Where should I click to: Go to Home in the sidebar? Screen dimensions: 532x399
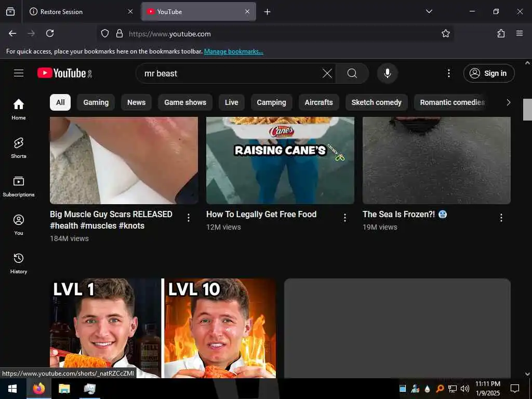(19, 109)
